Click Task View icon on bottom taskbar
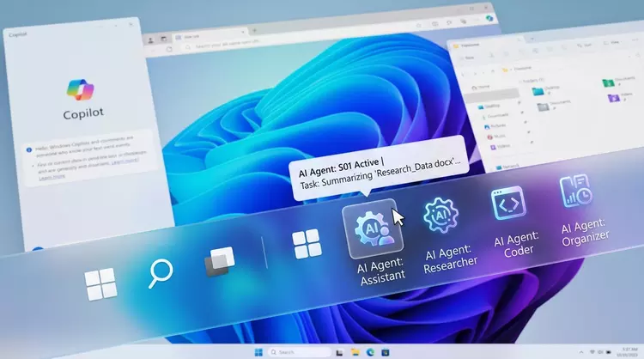Viewport: 644px width, 359px height. [x=340, y=352]
